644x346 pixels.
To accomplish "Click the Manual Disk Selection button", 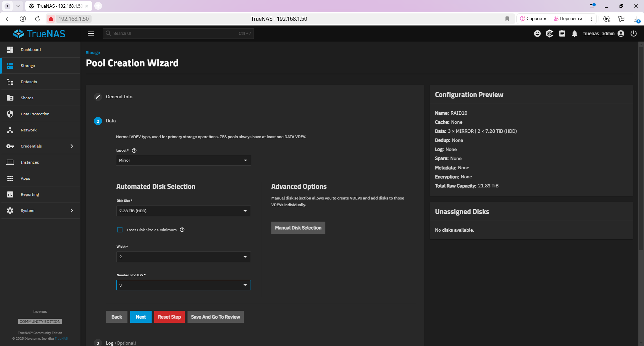I will click(x=298, y=228).
